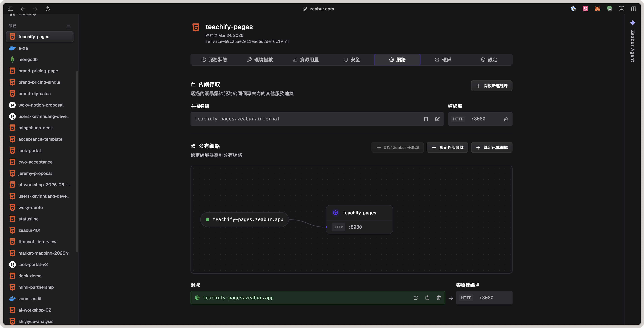This screenshot has height=328, width=644.
Task: Click the browser forward arrow
Action: pyautogui.click(x=35, y=9)
